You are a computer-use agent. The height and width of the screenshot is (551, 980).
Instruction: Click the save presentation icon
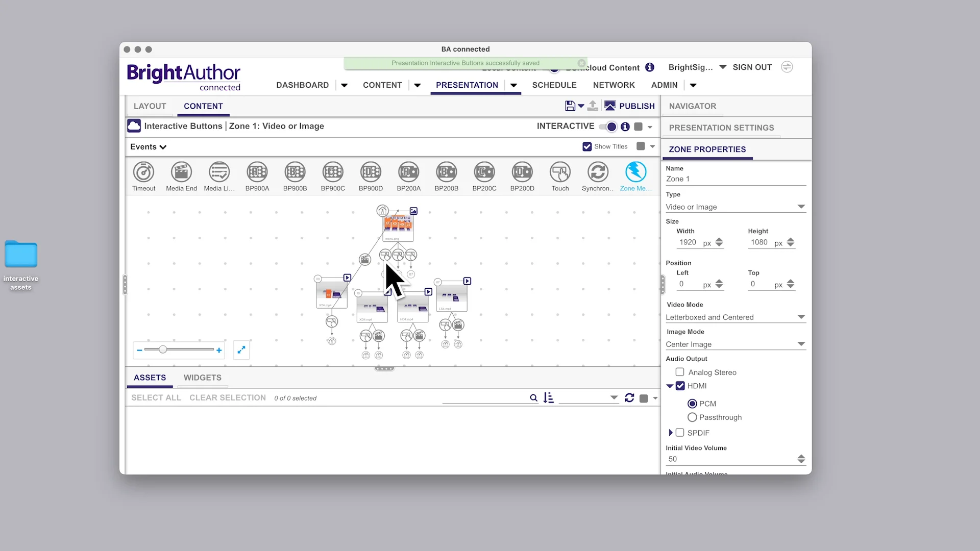click(570, 106)
